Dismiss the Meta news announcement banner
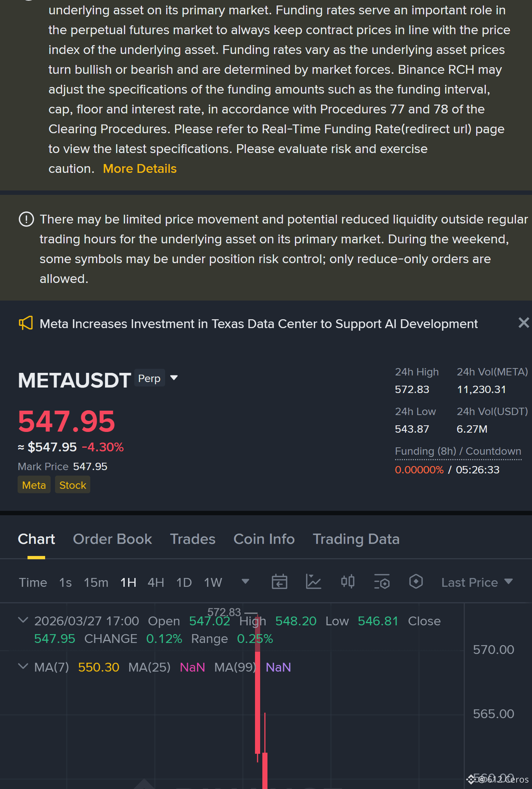The image size is (532, 789). (524, 323)
